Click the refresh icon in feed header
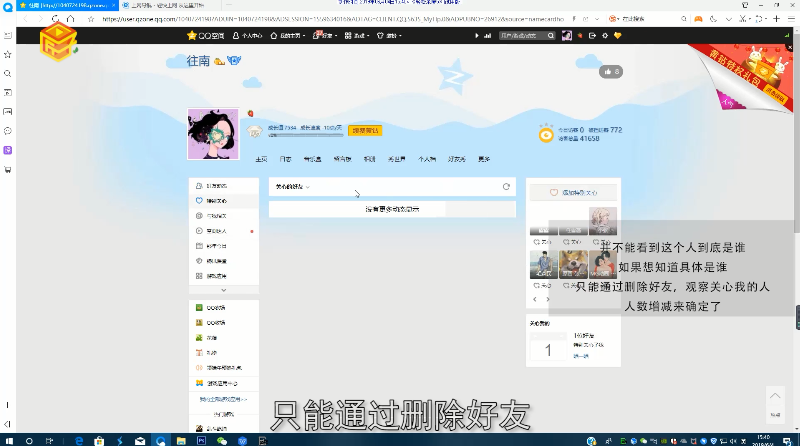 pyautogui.click(x=506, y=187)
